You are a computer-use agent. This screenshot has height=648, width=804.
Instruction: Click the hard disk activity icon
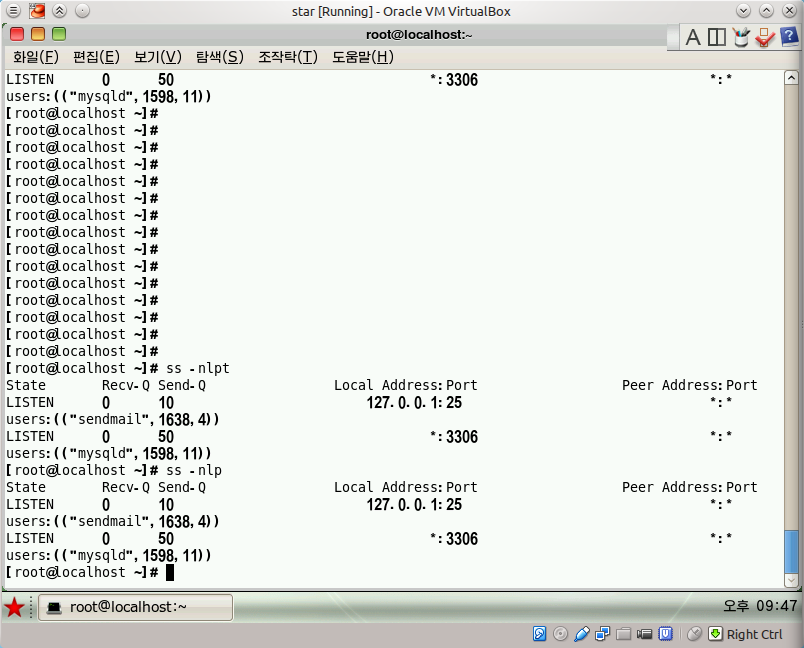point(539,634)
